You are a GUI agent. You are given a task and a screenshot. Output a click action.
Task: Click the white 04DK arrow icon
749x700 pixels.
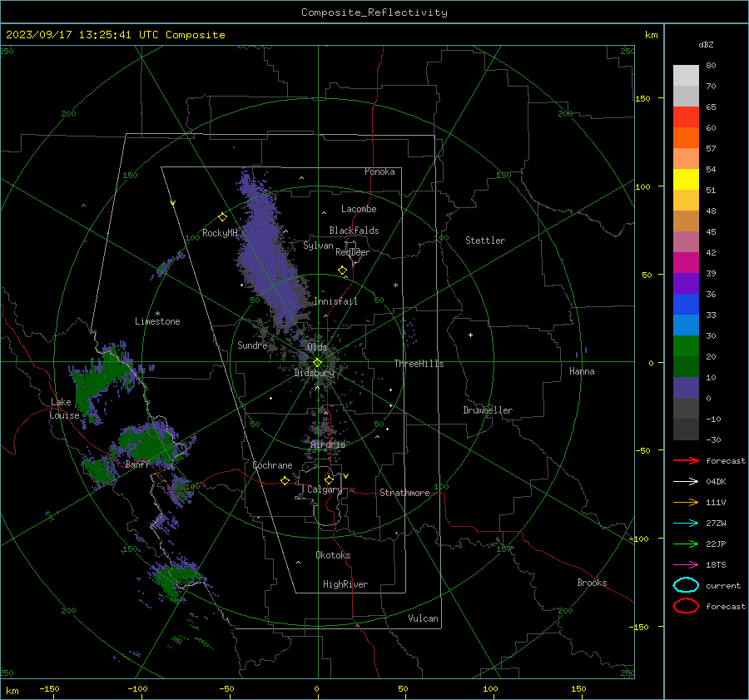pos(686,481)
